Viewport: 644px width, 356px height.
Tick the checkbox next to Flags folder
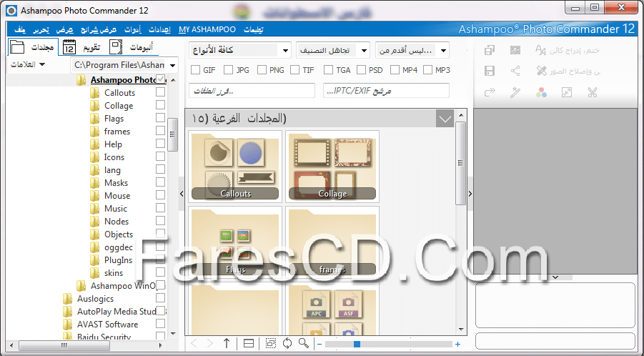tap(160, 118)
